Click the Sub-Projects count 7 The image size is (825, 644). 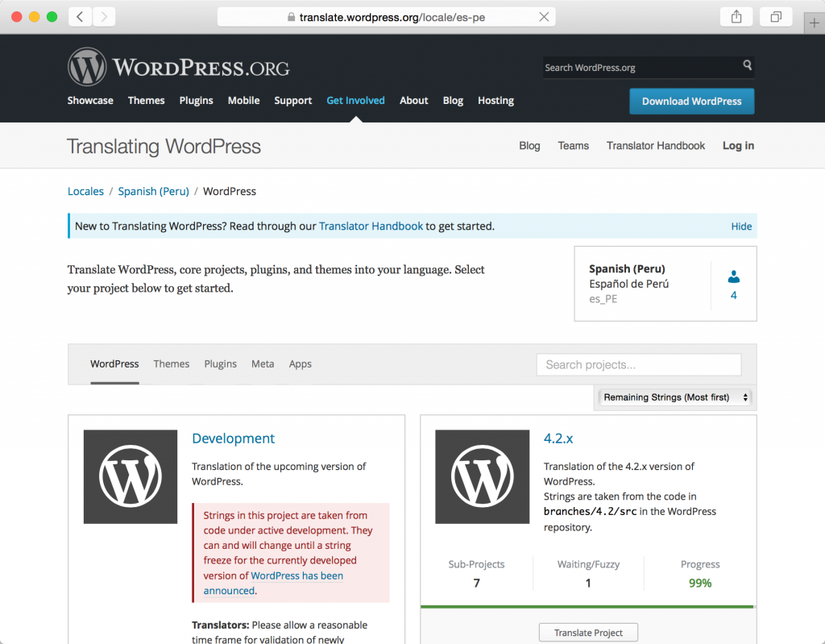pyautogui.click(x=477, y=583)
